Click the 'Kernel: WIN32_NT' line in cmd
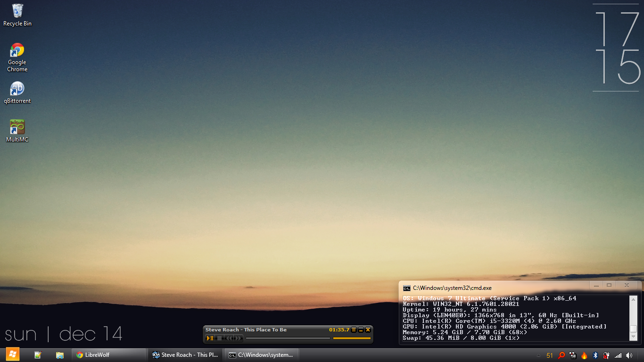Viewport: 644px width, 362px height. click(461, 304)
